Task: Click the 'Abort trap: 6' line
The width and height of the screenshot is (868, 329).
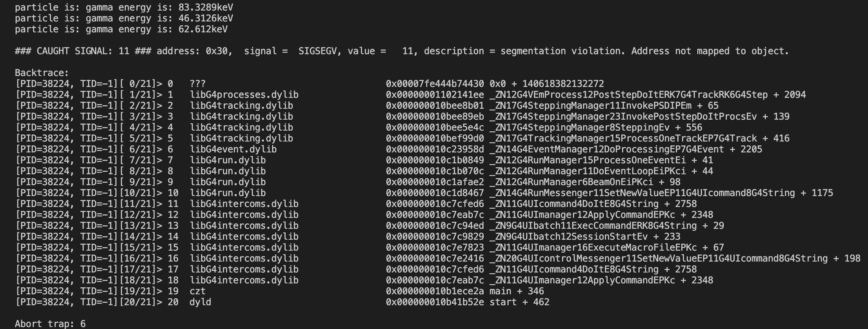Action: point(50,324)
